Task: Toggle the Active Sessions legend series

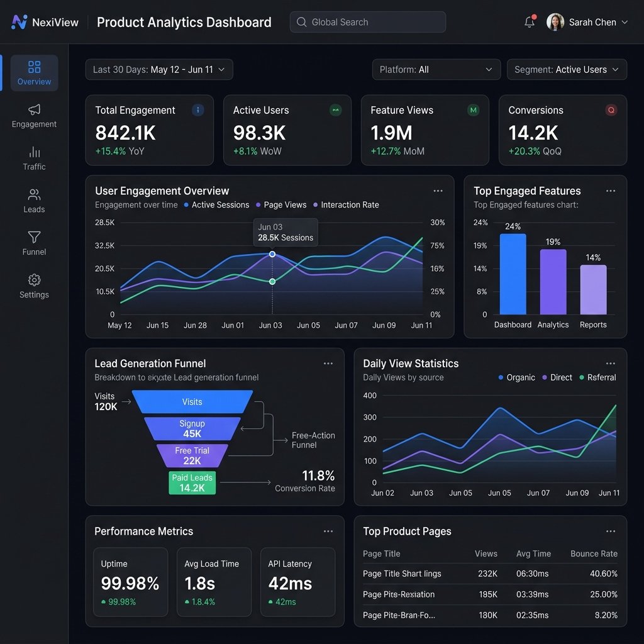Action: click(216, 204)
